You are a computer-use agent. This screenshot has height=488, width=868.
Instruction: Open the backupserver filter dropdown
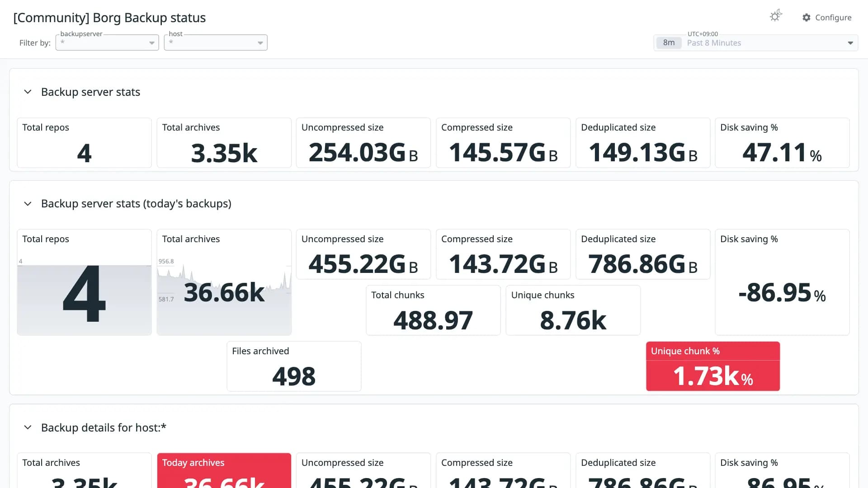[107, 42]
